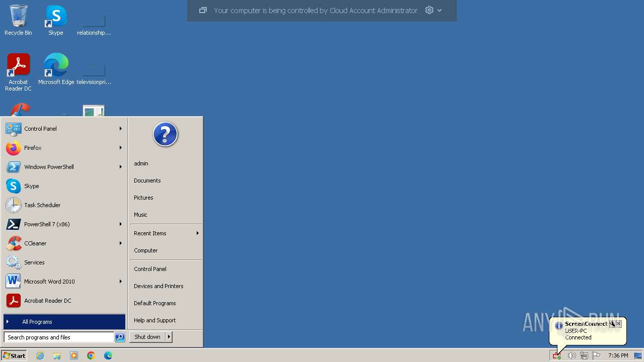Click the Show desktop button beside the clock
The image size is (644, 362).
[638, 355]
